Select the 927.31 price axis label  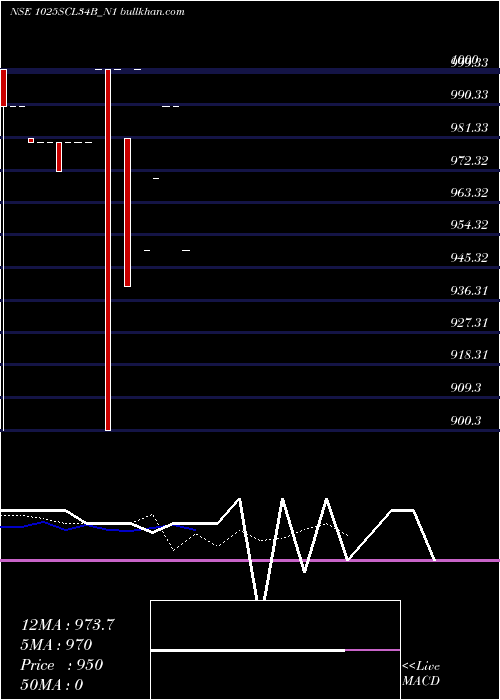tap(469, 322)
